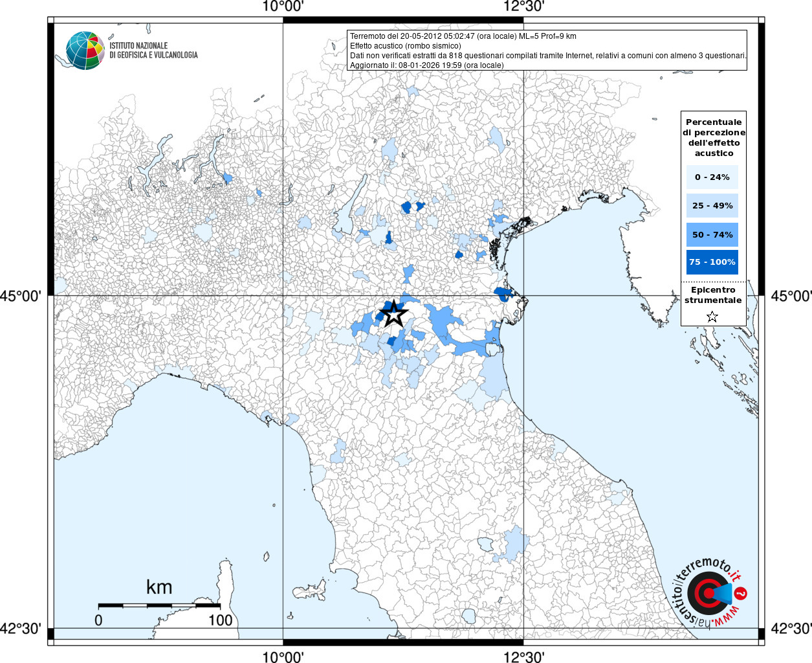Select the 50 - 74% legend swatch
Image resolution: width=812 pixels, height=663 pixels.
712,234
